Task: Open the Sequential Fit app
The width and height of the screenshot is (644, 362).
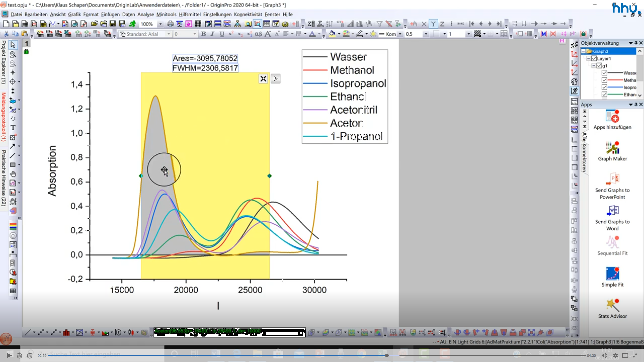Action: 612,246
